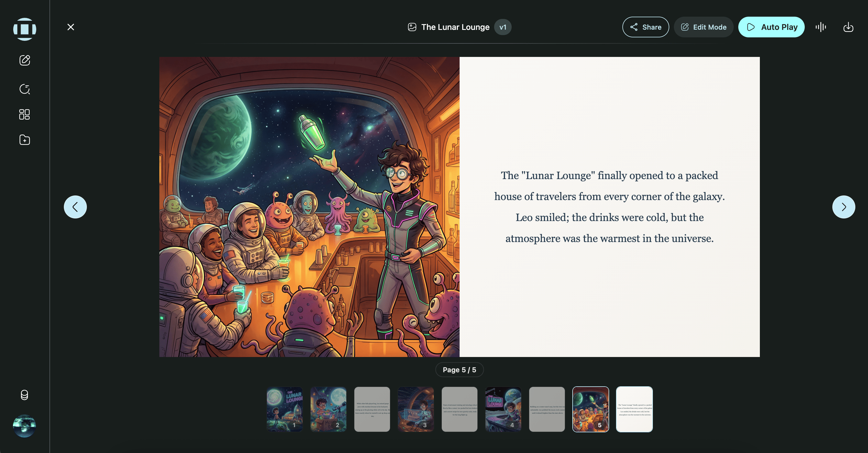Go to previous page with left arrow
Viewport: 868px width, 453px height.
(x=75, y=207)
